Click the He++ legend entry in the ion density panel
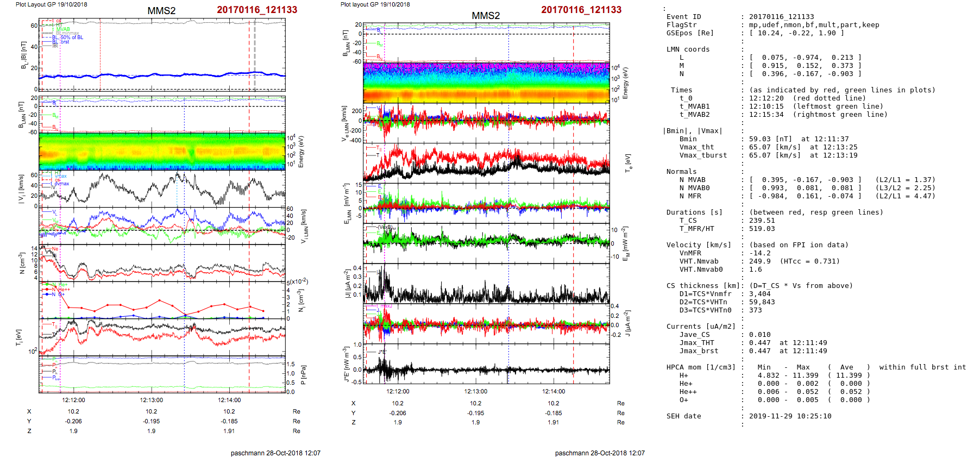Screen dimensions: 980x457 point(64,290)
